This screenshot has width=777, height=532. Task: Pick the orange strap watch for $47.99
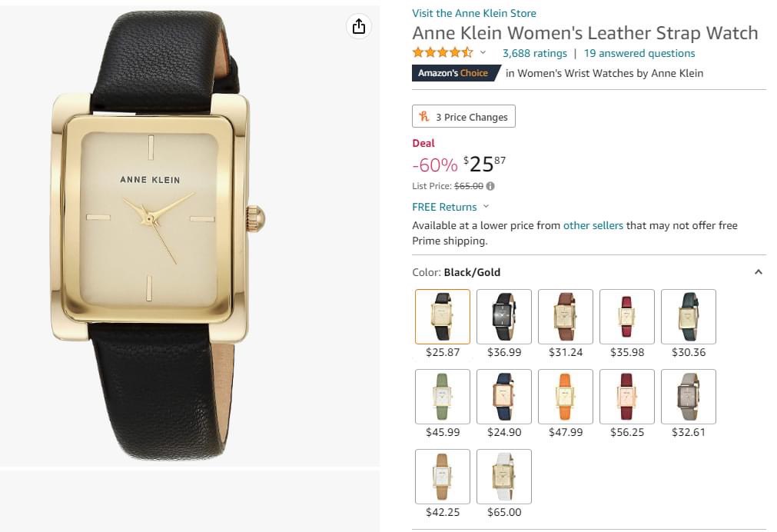pos(566,396)
